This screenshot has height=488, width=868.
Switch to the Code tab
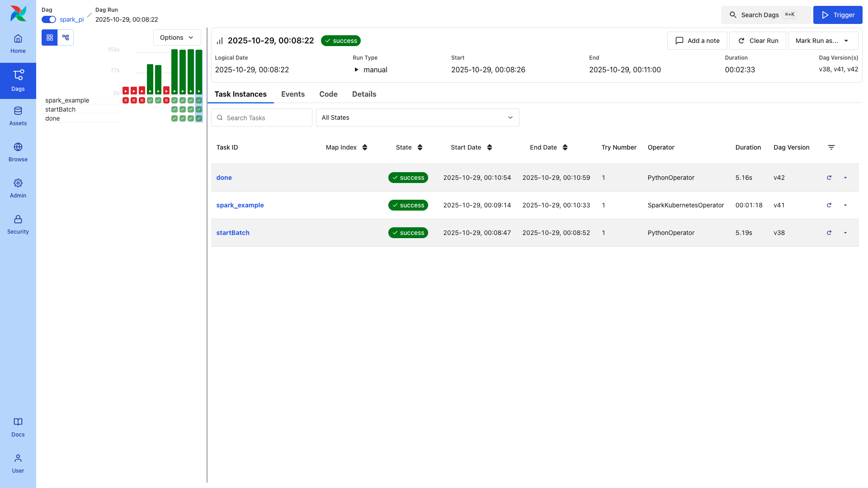pyautogui.click(x=328, y=94)
